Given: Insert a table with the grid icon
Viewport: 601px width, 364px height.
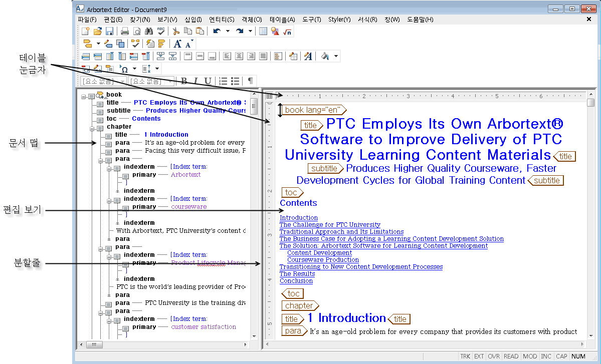Looking at the screenshot, I should click(263, 32).
